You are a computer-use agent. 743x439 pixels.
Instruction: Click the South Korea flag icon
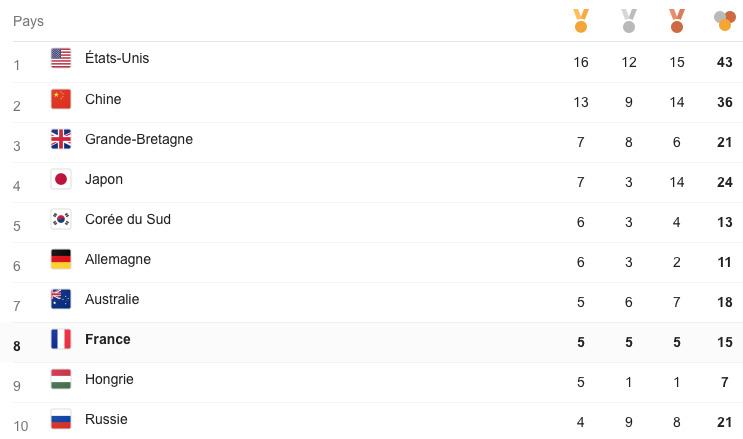click(x=61, y=219)
